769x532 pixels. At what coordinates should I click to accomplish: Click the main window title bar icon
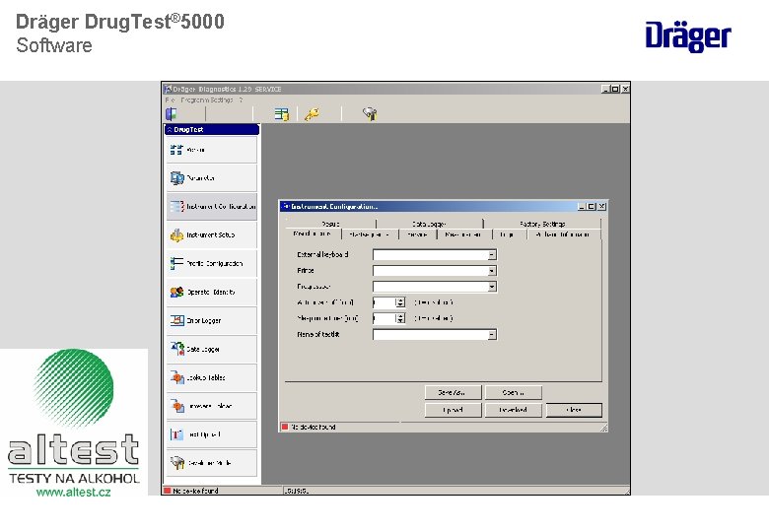click(x=168, y=89)
